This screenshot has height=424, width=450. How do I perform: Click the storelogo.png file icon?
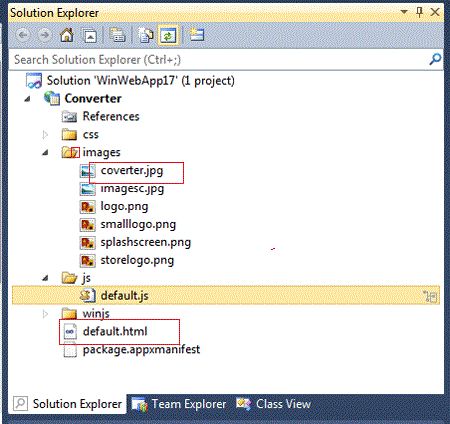tap(87, 261)
